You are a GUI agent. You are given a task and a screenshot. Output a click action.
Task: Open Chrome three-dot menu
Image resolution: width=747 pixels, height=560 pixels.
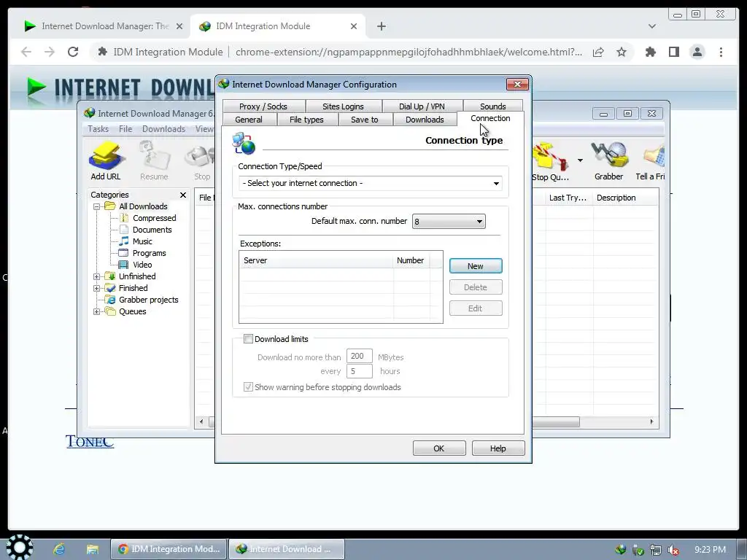pos(721,52)
